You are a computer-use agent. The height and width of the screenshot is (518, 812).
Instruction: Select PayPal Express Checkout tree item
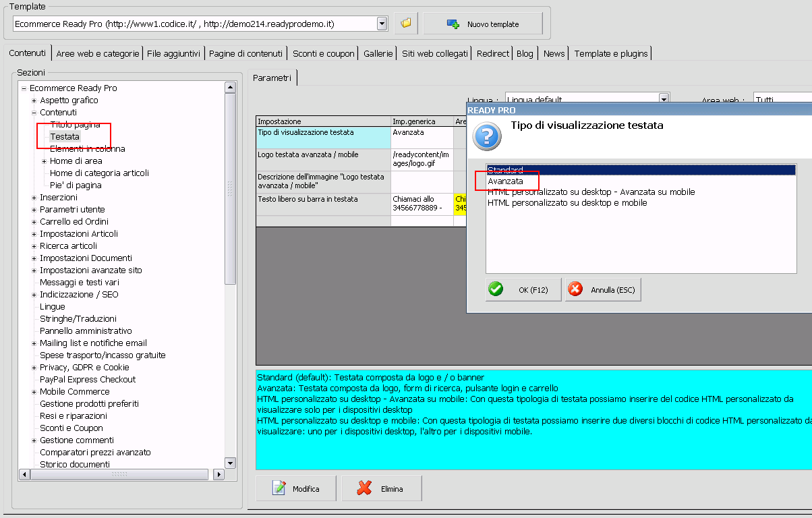[88, 379]
